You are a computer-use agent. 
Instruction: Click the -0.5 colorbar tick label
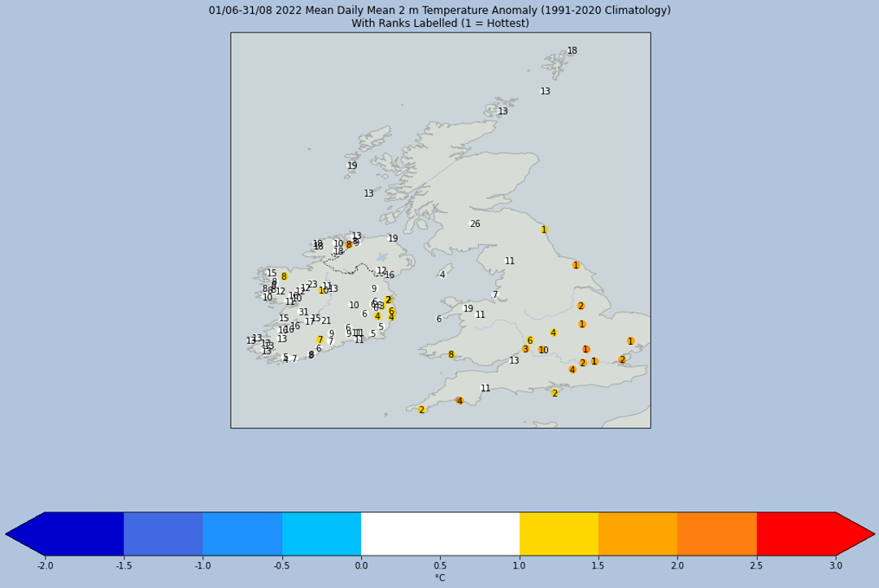pos(282,565)
